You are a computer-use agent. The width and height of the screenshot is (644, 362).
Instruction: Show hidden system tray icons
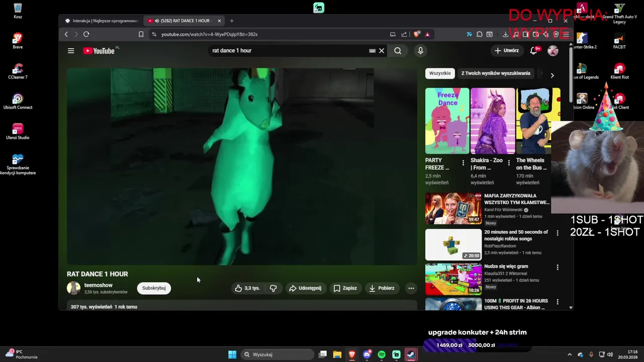[x=570, y=354]
